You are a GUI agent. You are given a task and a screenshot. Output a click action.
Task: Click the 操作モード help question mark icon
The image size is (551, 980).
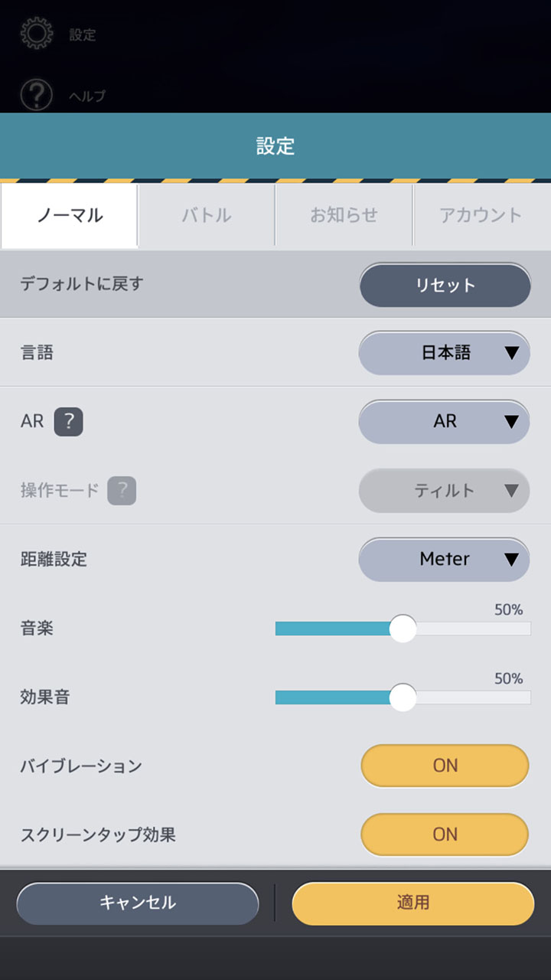click(122, 491)
